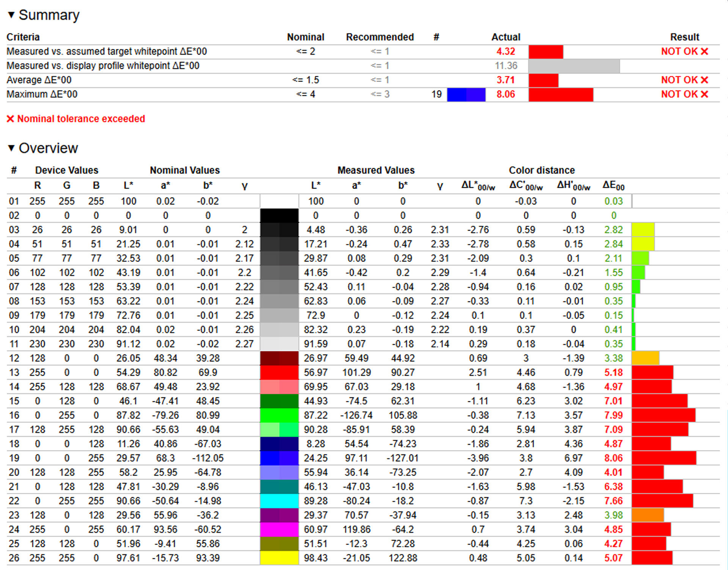Collapse the Overview section triangle
The image size is (728, 570).
(11, 148)
